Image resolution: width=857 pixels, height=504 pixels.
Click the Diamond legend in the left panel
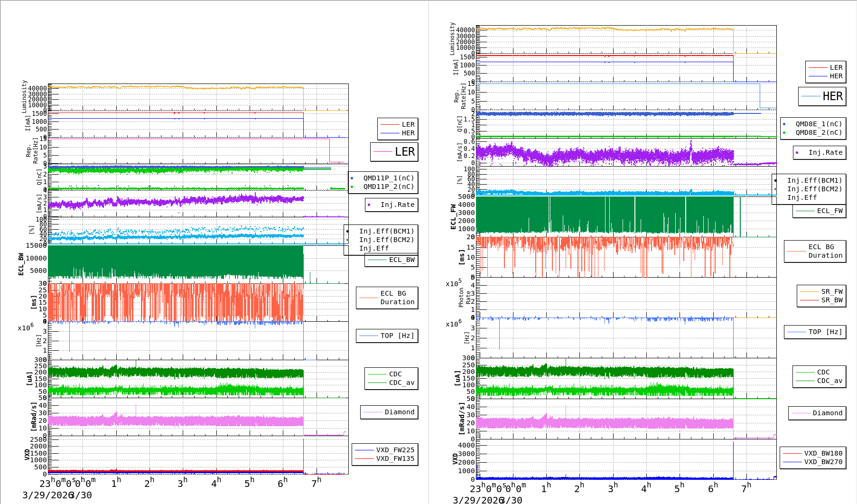399,412
